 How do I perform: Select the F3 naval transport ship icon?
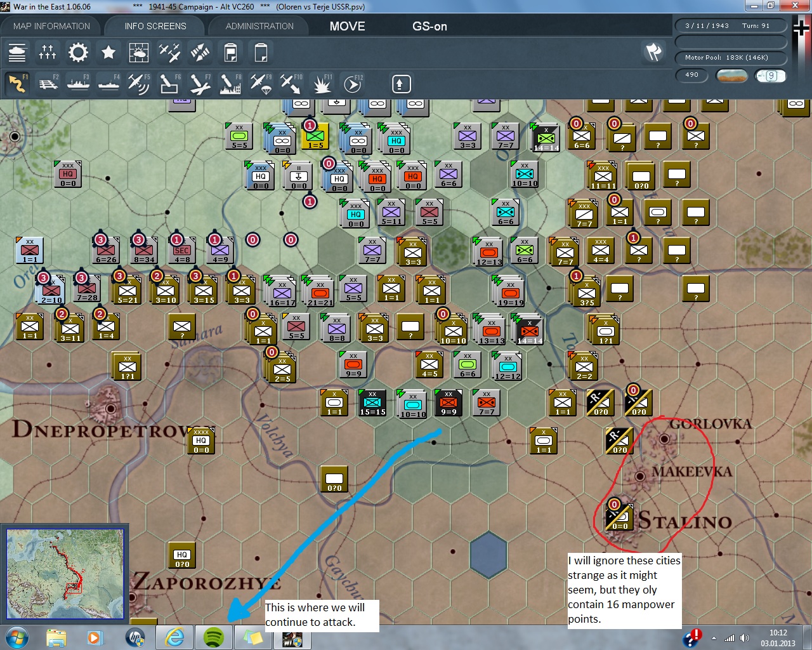(x=78, y=84)
